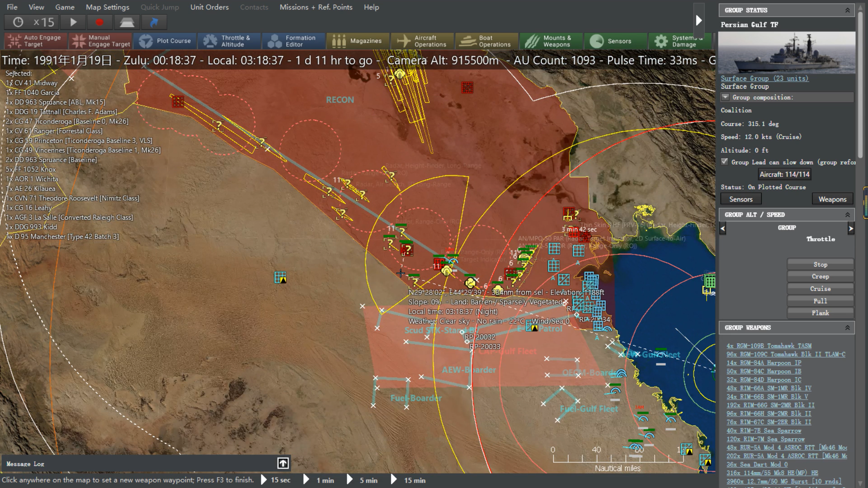Click the Persian Gulf TF ship thumbnail
The width and height of the screenshot is (868, 488).
pyautogui.click(x=787, y=52)
